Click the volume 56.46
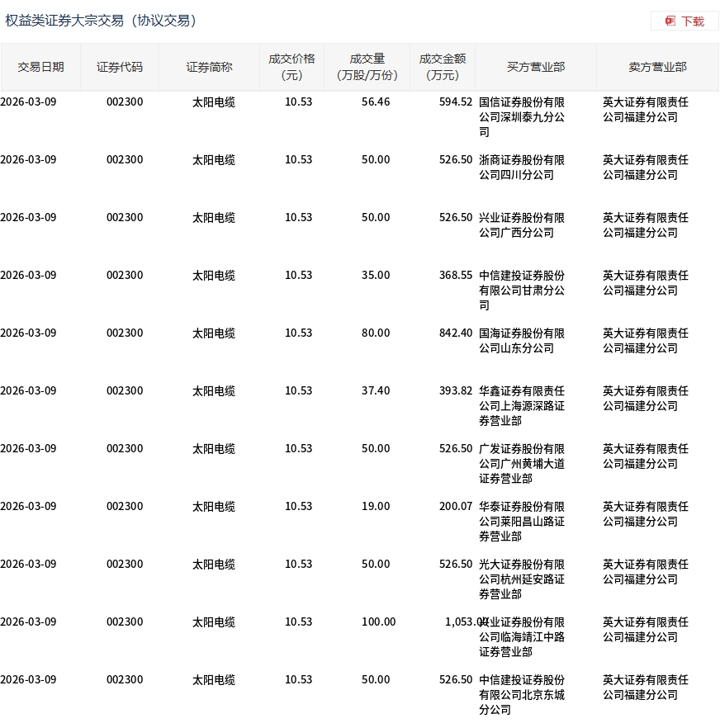Image resolution: width=720 pixels, height=728 pixels. tap(376, 102)
